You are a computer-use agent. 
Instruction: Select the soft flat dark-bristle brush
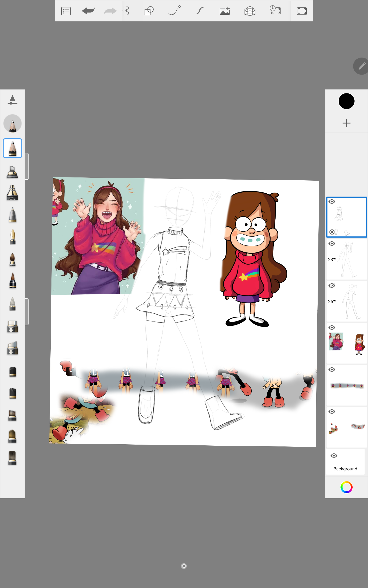coord(12,458)
